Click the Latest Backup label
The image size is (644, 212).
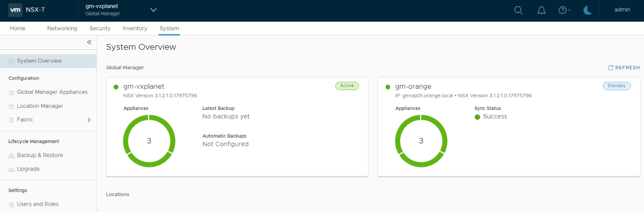(219, 108)
